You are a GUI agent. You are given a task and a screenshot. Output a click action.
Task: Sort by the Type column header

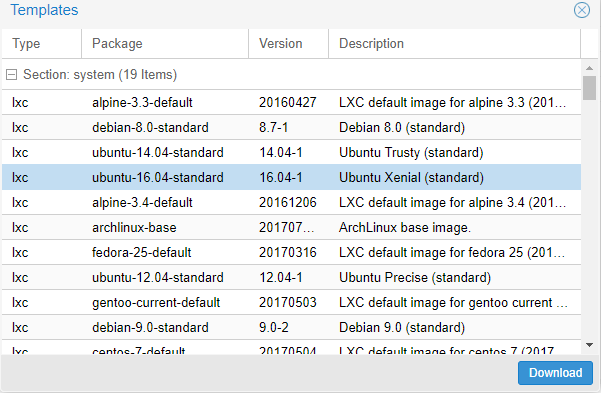(41, 44)
